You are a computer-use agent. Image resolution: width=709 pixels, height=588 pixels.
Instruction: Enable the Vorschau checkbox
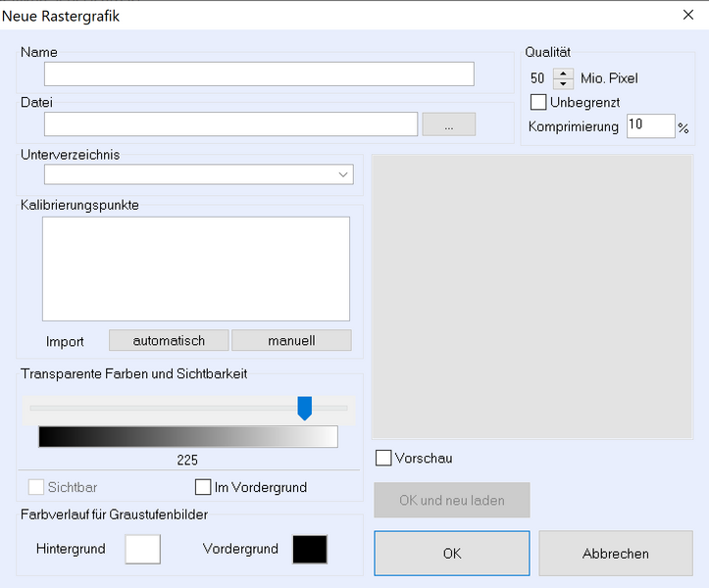coord(383,458)
